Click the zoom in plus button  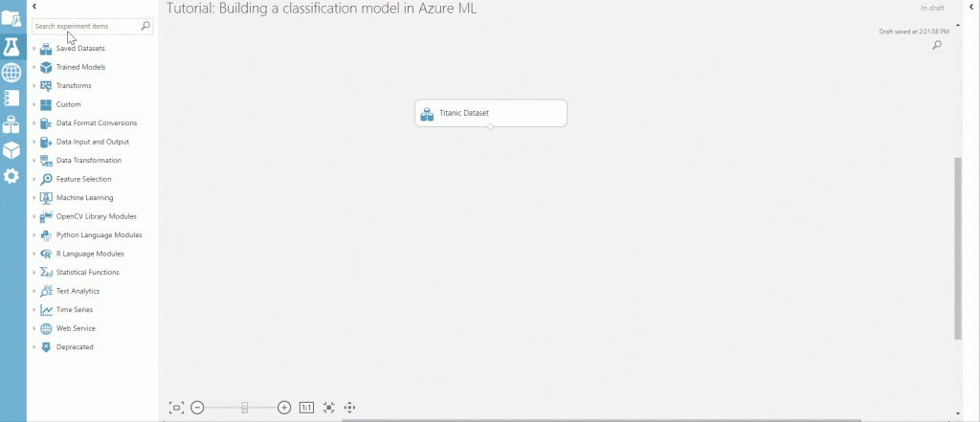point(284,408)
